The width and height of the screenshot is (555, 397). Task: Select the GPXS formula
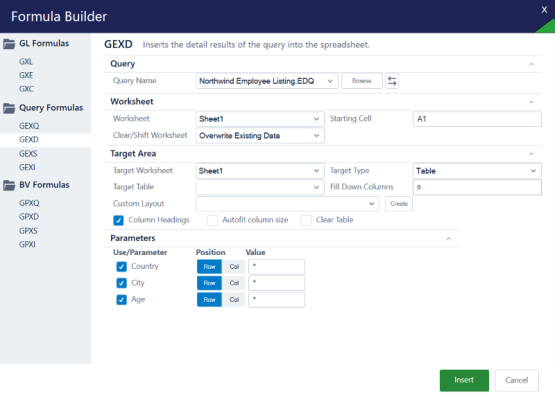28,231
